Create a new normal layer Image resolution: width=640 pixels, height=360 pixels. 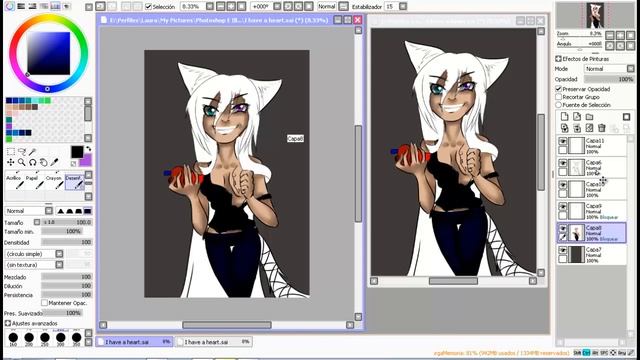tap(564, 117)
